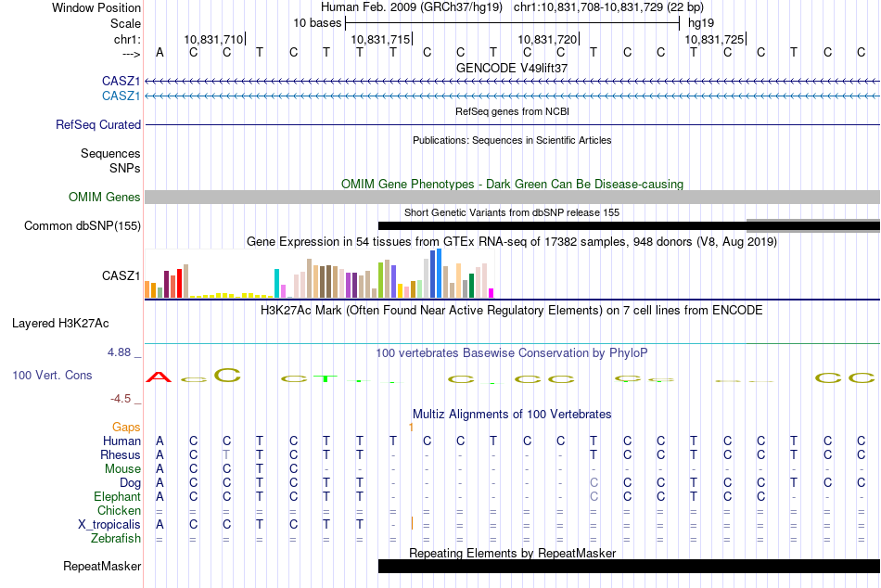Click the light blue CASZ1 transcript arrow line

(x=512, y=96)
